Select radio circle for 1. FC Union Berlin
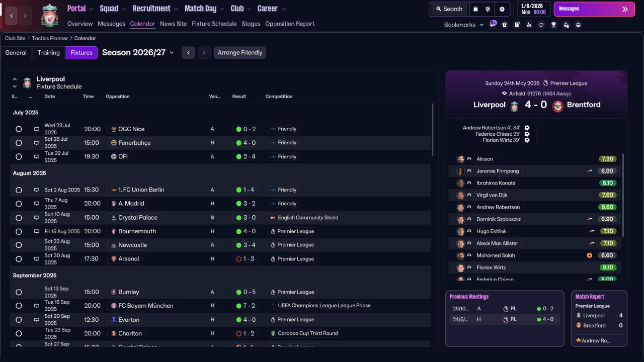644x362 pixels. coord(19,190)
